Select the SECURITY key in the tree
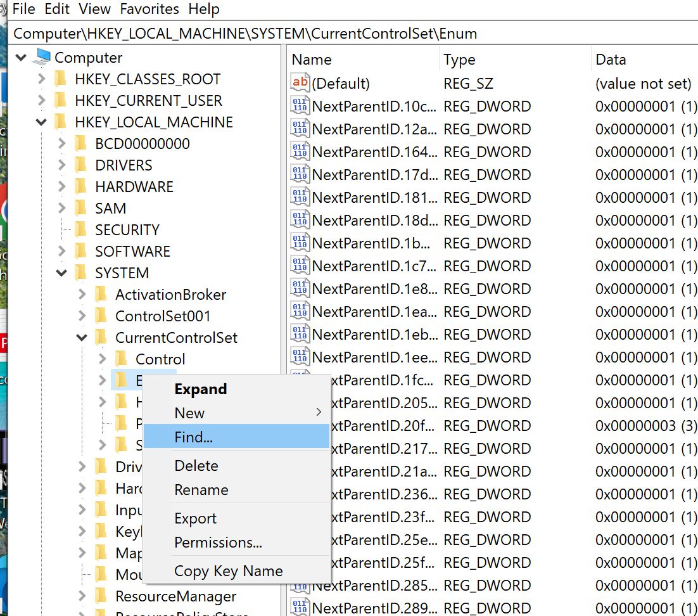Image resolution: width=698 pixels, height=616 pixels. [127, 230]
